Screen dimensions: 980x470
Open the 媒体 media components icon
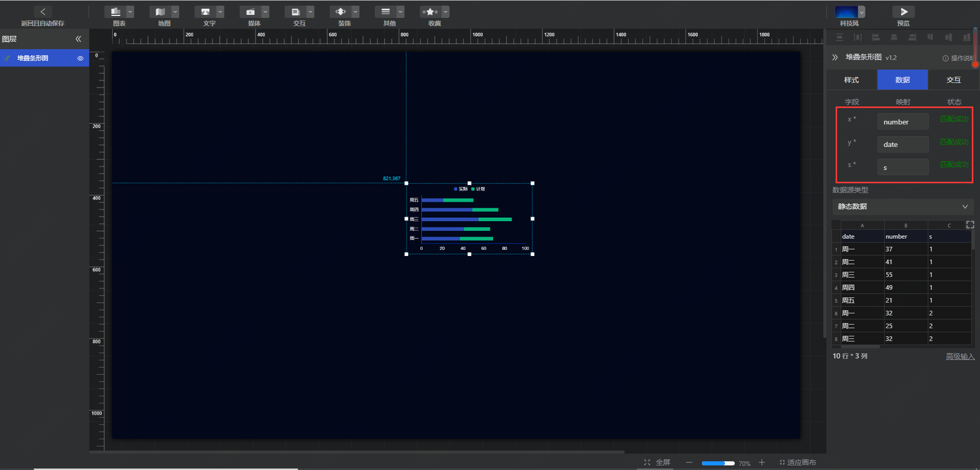point(250,12)
